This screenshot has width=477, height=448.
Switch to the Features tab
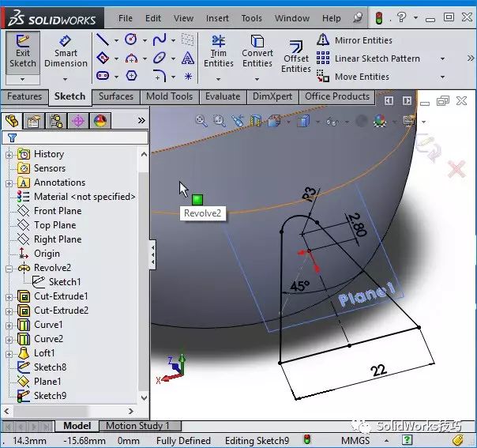tap(24, 96)
